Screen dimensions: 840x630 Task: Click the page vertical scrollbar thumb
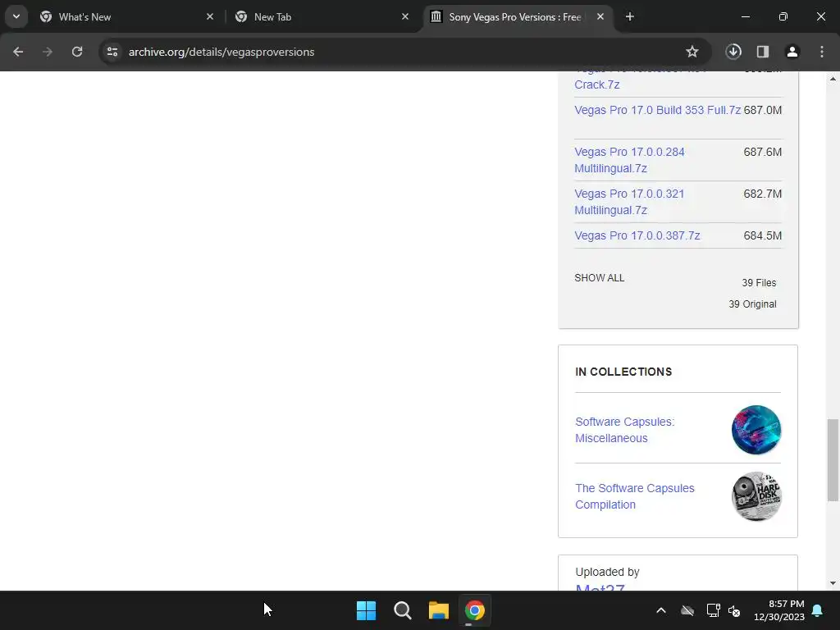click(833, 461)
